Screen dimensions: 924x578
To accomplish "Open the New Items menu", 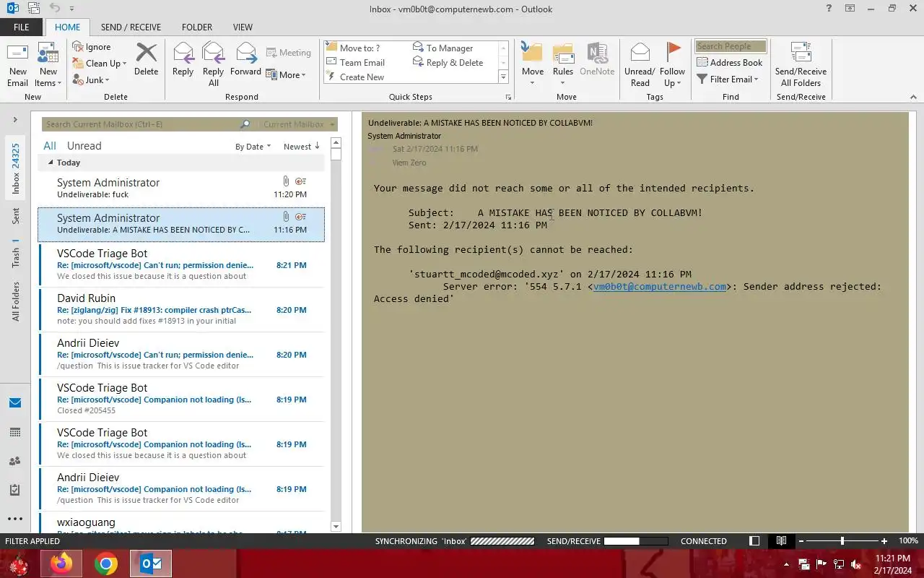I will [x=48, y=65].
